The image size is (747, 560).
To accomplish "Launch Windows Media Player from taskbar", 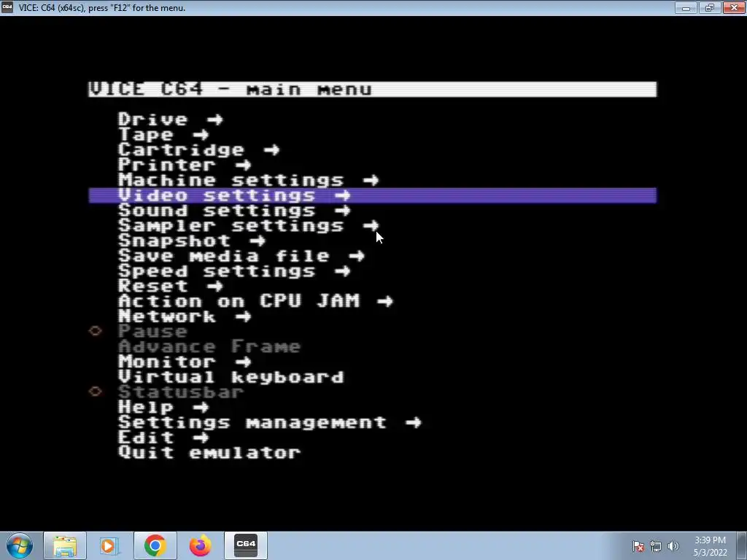I will [108, 545].
